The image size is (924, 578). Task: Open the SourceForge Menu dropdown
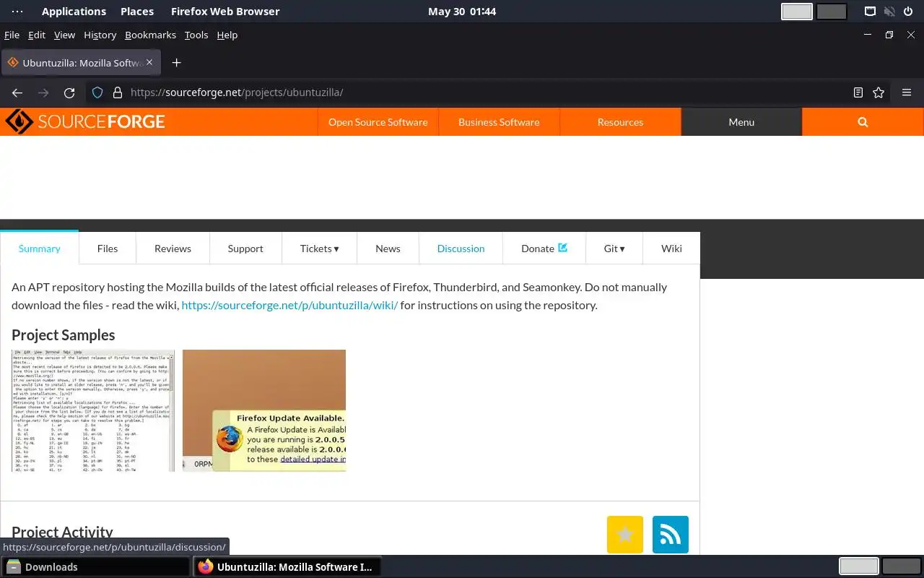coord(741,122)
